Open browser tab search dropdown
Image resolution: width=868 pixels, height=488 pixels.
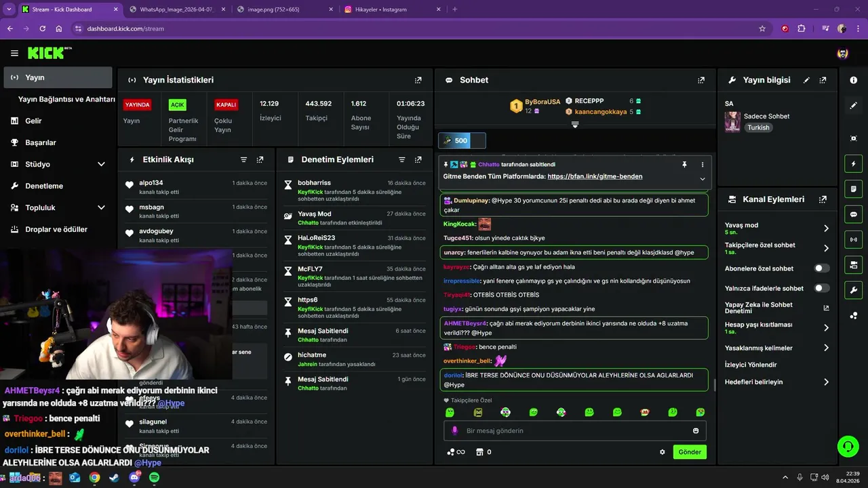9,9
